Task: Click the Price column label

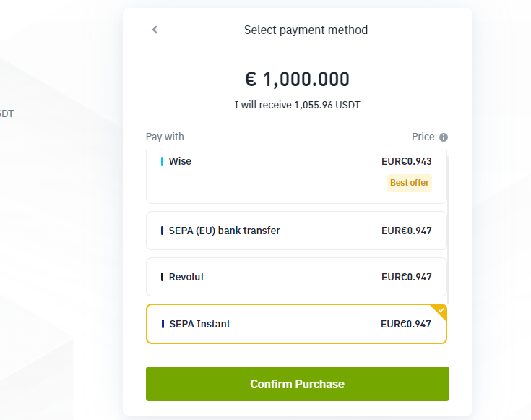Action: click(x=423, y=137)
